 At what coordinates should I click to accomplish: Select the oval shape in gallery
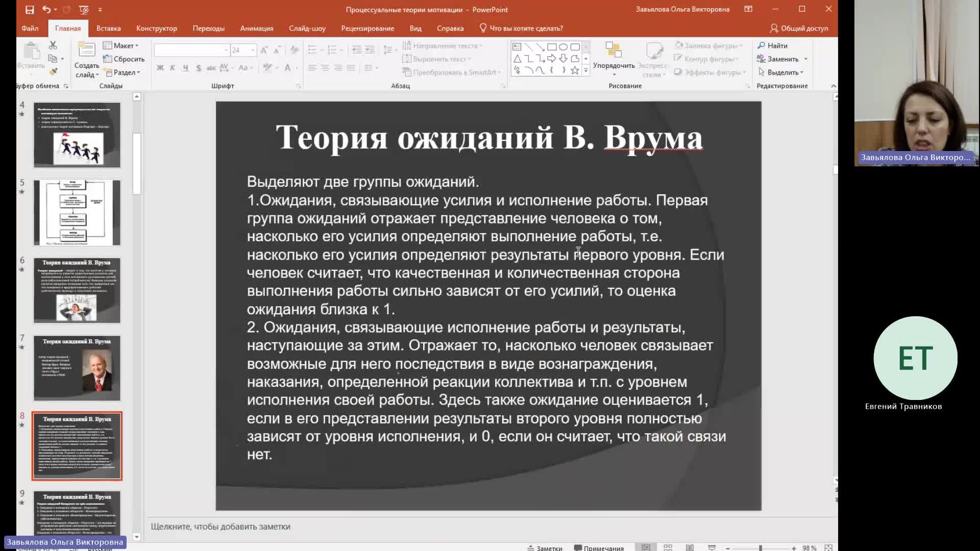pos(563,46)
